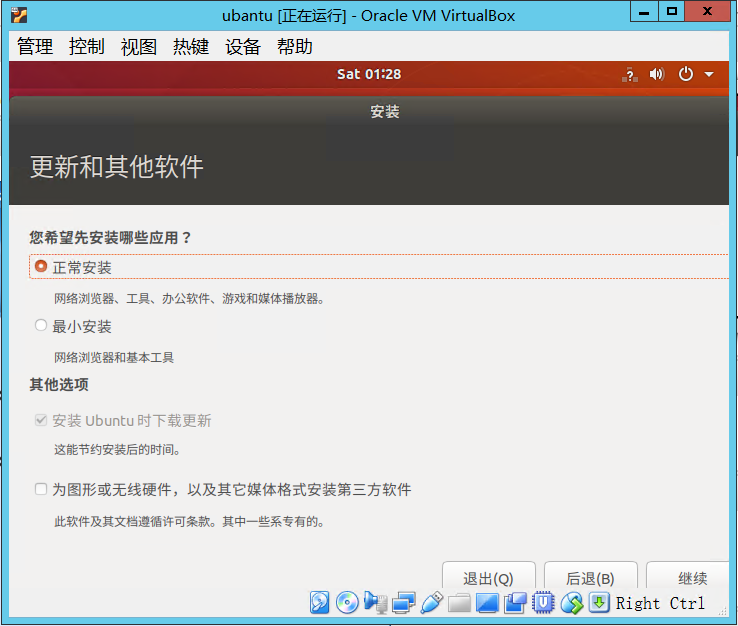Viewport: 738px width, 626px height.
Task: Minimize the VirtualBox window
Action: point(644,11)
